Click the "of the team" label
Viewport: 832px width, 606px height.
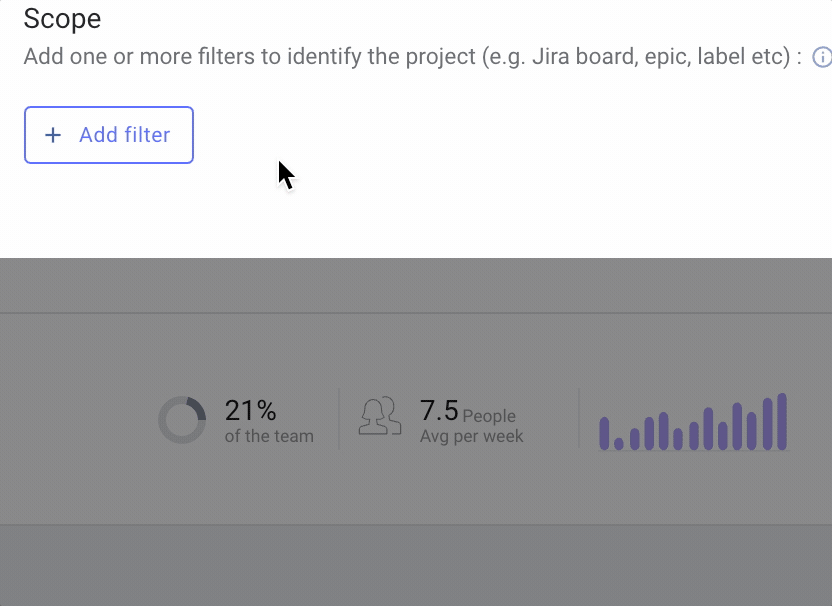269,436
